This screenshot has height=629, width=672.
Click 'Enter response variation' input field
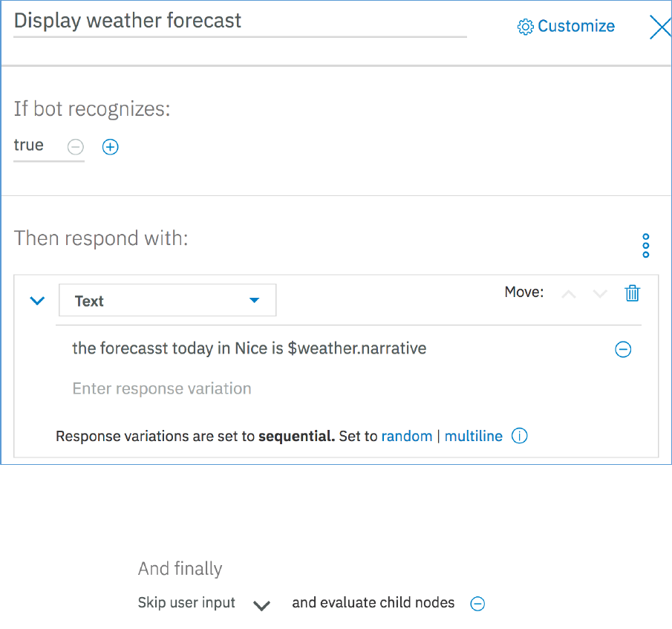point(162,388)
